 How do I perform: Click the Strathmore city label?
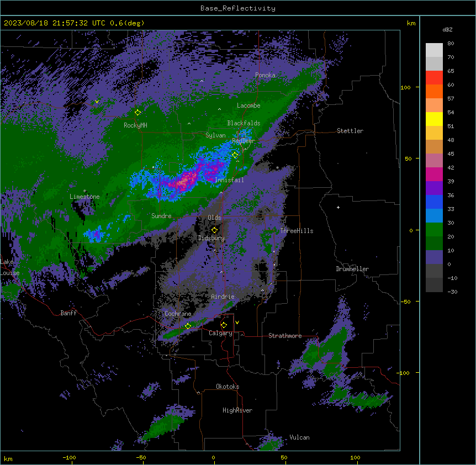point(285,336)
